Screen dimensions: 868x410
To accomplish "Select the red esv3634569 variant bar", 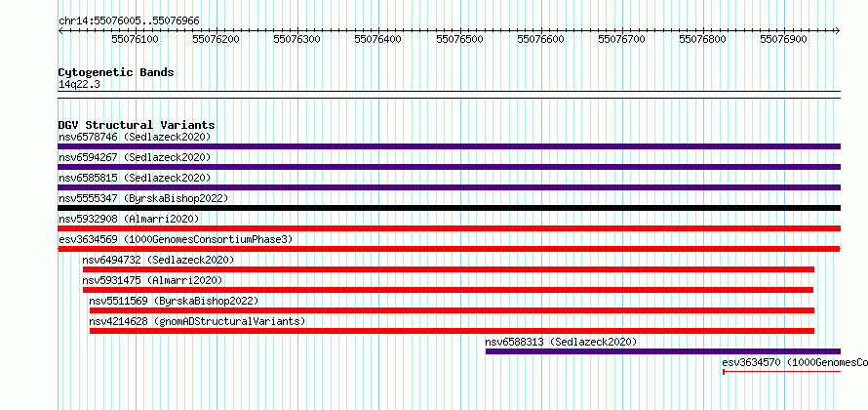I will [449, 249].
